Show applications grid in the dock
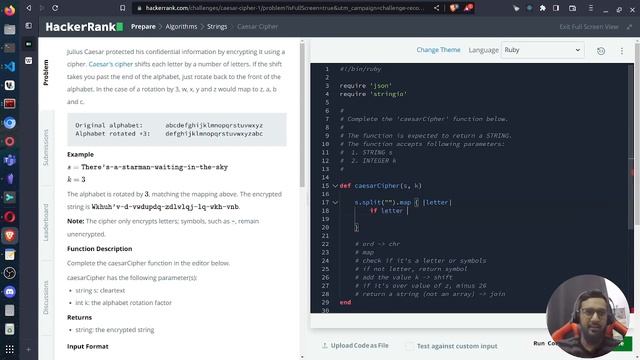 (x=9, y=349)
